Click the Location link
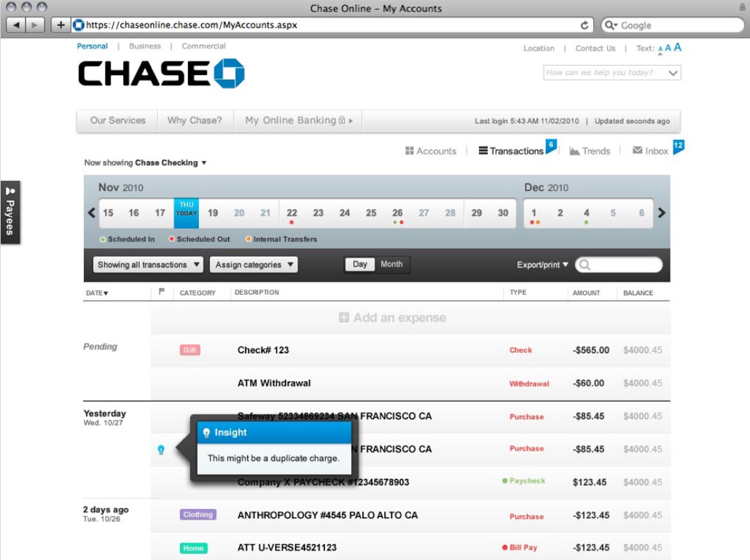The image size is (750, 560). pos(539,48)
